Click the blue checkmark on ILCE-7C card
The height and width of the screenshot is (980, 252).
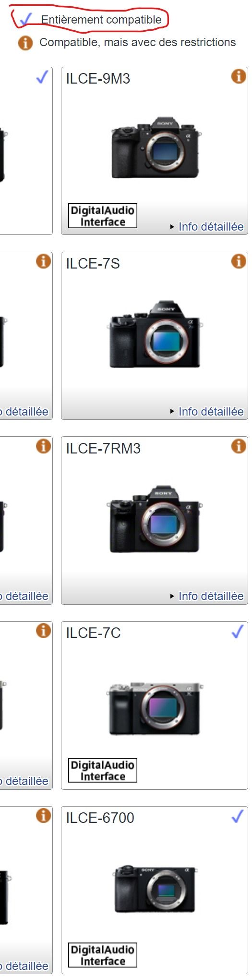coord(238,632)
